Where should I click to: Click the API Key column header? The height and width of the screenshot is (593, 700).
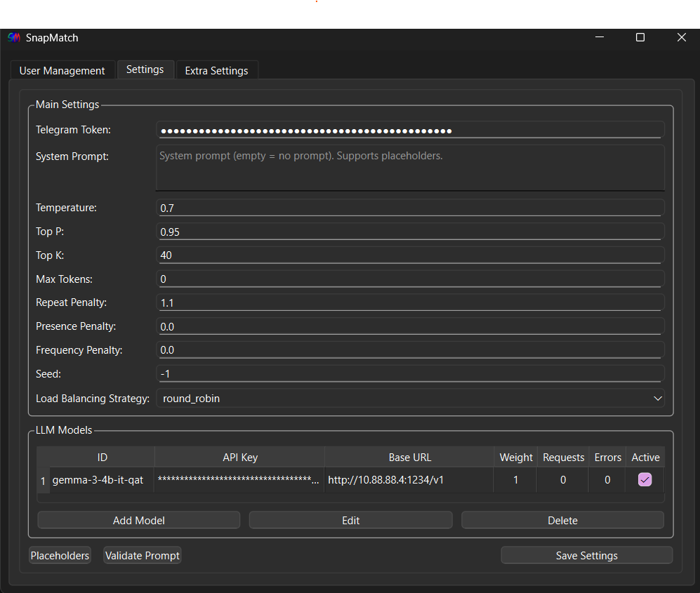pyautogui.click(x=239, y=458)
